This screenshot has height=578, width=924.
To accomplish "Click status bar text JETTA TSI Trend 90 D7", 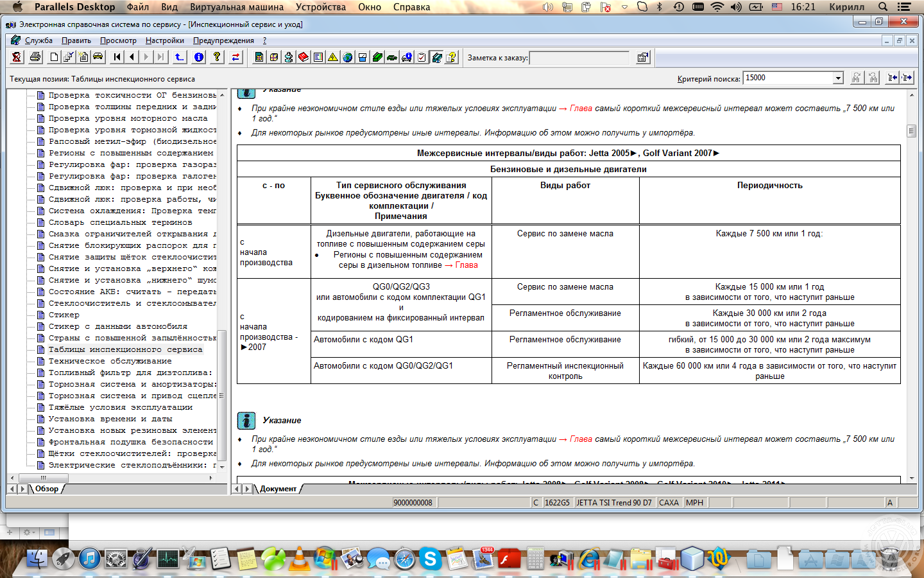I will [x=613, y=503].
